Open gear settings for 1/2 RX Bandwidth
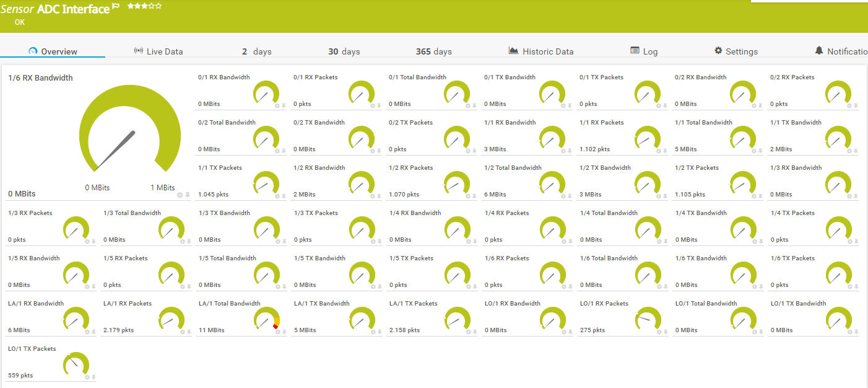This screenshot has height=388, width=868. click(373, 196)
